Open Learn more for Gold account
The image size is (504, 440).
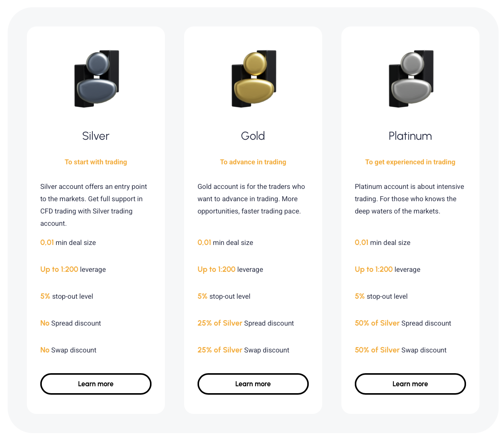click(x=253, y=384)
